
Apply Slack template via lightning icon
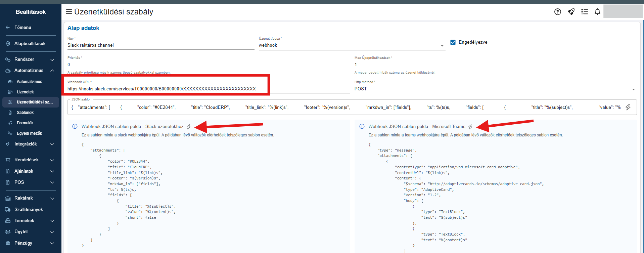coord(189,127)
